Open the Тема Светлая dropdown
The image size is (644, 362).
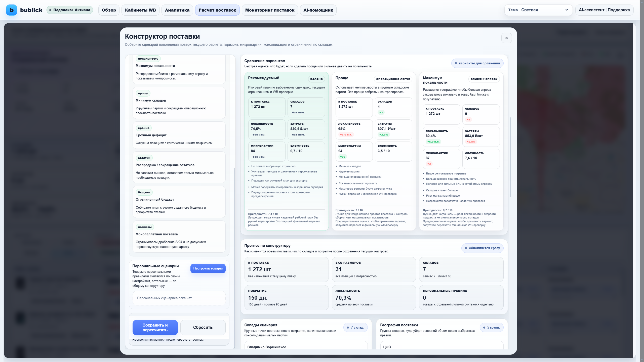pos(538,10)
